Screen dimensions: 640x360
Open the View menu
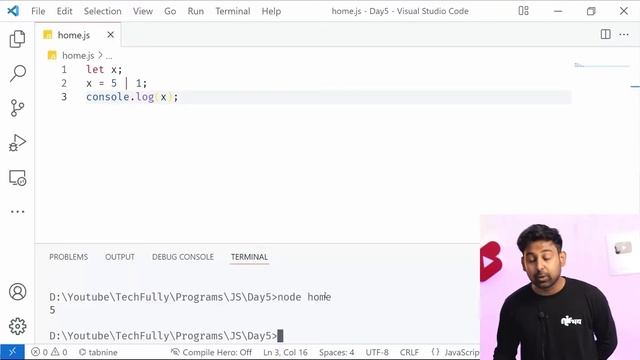[142, 11]
